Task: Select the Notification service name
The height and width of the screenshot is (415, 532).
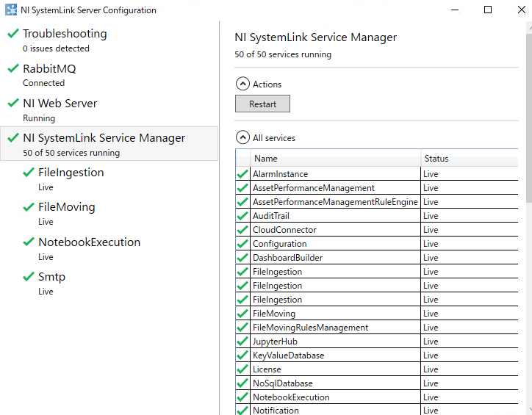Action: tap(276, 411)
